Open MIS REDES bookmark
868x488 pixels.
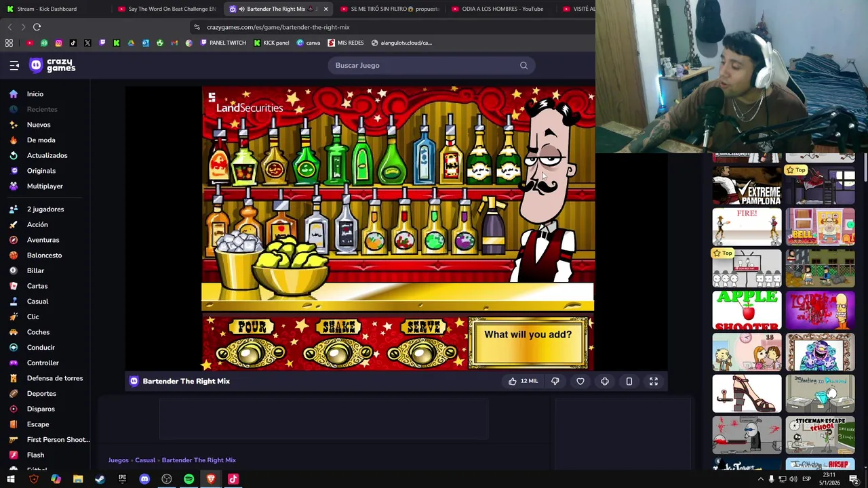[346, 43]
